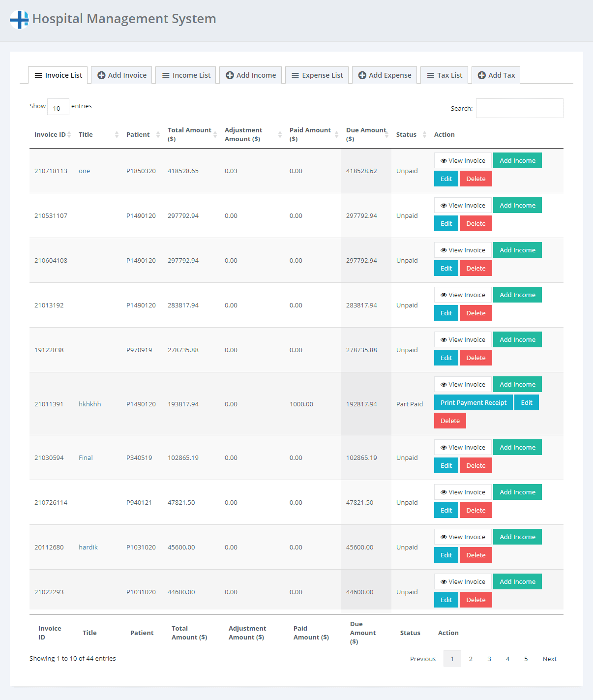593x700 pixels.
Task: Click the plus icon on Add Invoice tab
Action: coord(102,75)
